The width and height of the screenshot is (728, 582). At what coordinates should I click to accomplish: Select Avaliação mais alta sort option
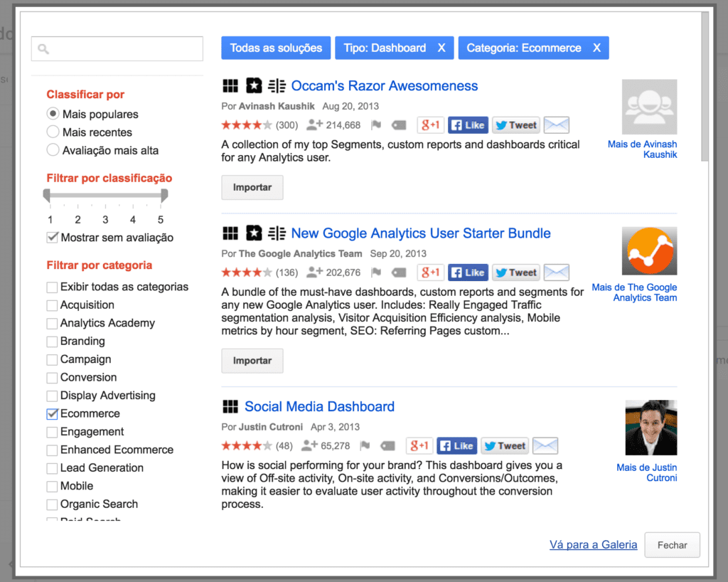pyautogui.click(x=53, y=150)
